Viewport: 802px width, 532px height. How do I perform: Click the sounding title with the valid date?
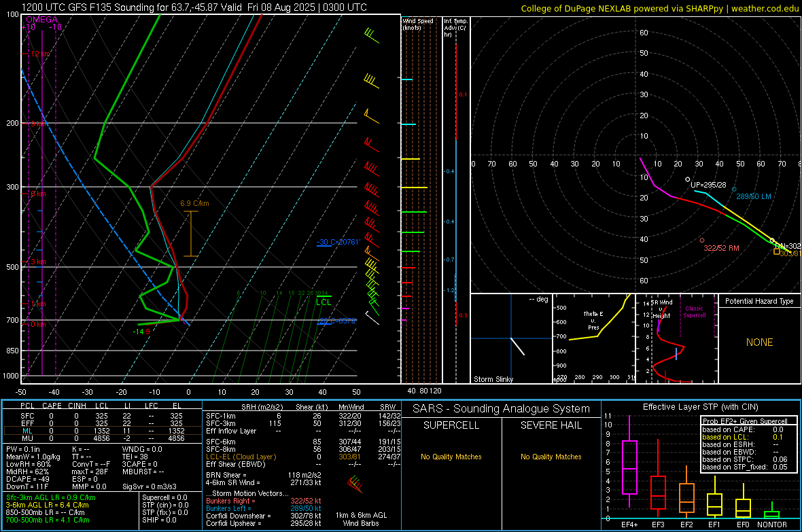click(194, 7)
